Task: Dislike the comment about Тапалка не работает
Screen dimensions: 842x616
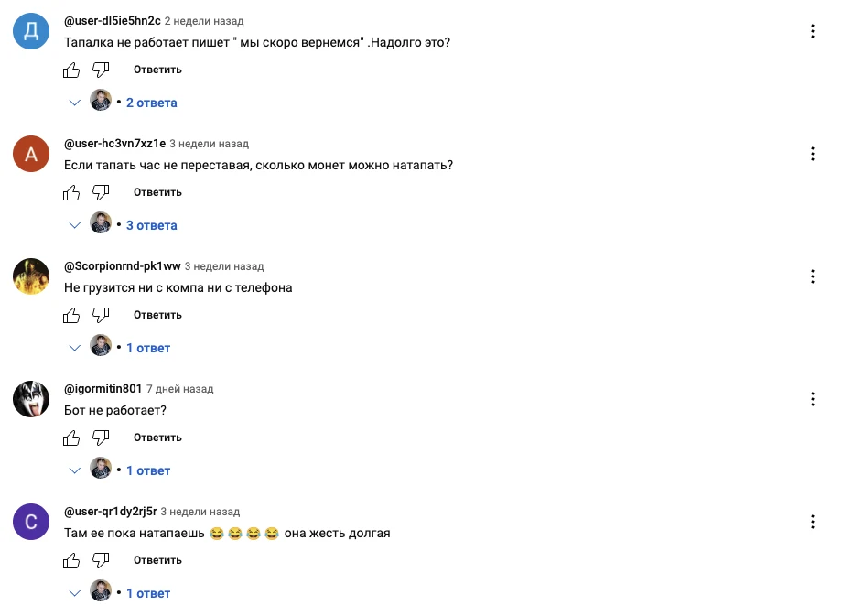Action: pyautogui.click(x=101, y=70)
